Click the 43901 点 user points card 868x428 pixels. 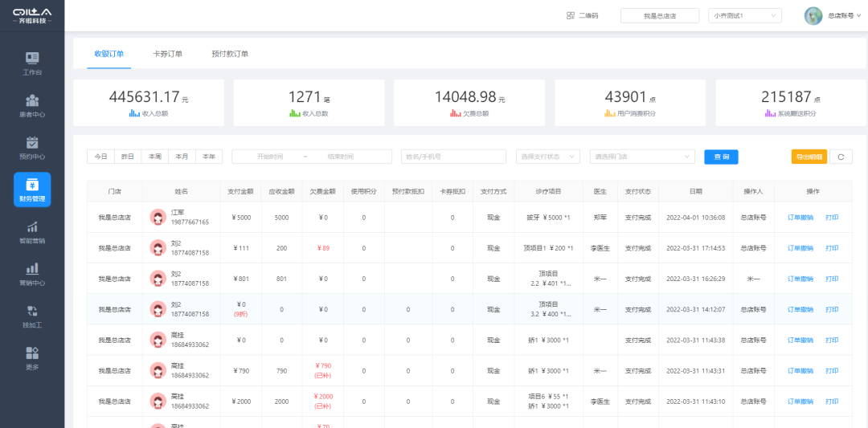coord(630,103)
